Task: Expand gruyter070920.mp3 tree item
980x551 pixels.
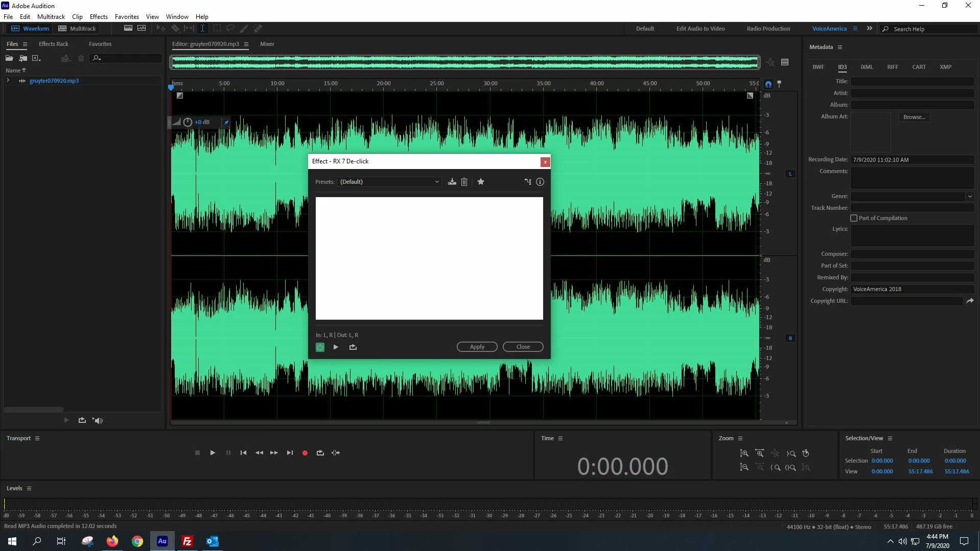Action: coord(8,81)
